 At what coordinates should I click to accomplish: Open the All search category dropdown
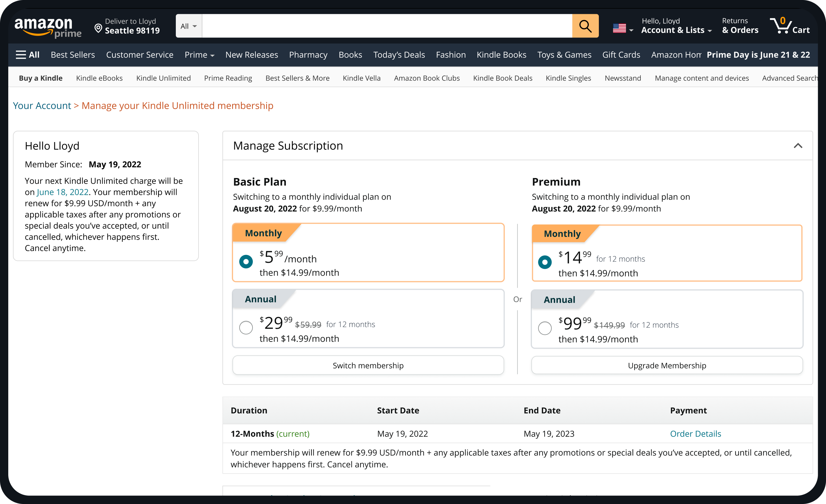click(189, 26)
